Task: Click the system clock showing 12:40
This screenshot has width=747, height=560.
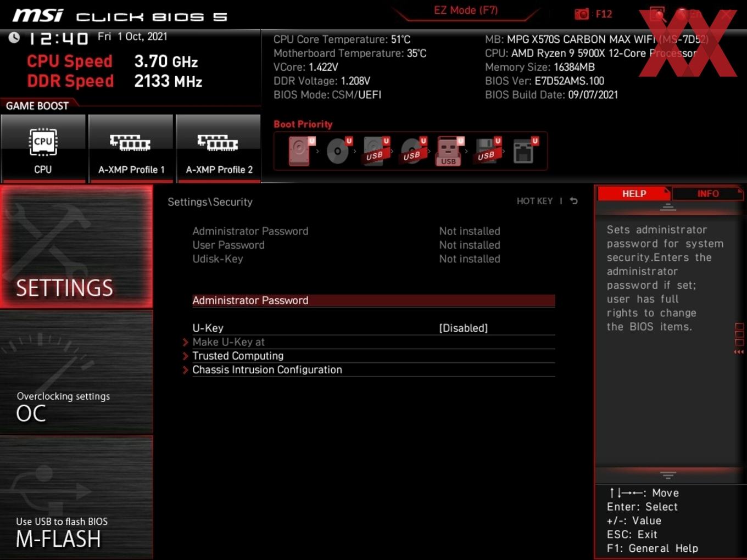Action: [58, 38]
